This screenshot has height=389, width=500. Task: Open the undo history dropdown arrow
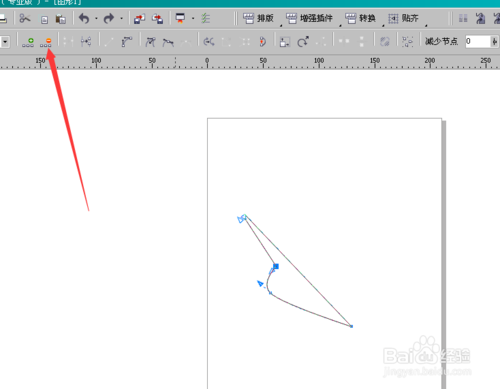point(96,19)
